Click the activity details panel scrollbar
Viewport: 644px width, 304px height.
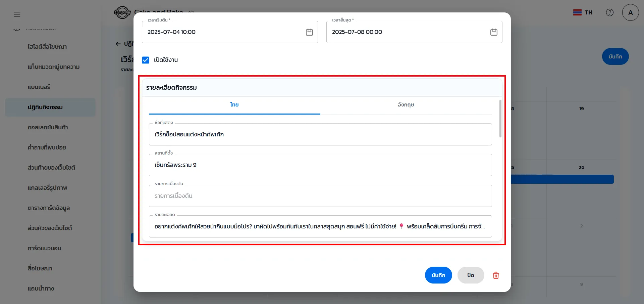500,119
